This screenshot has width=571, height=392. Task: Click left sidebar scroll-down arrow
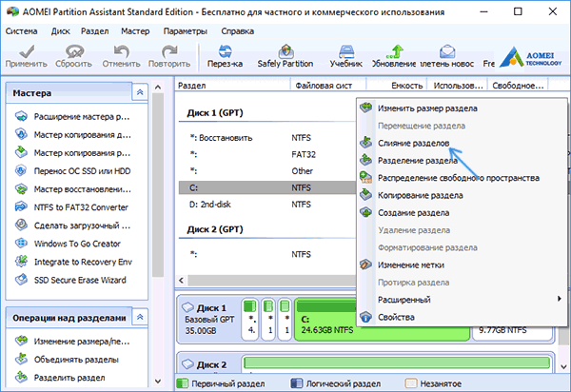[158, 382]
